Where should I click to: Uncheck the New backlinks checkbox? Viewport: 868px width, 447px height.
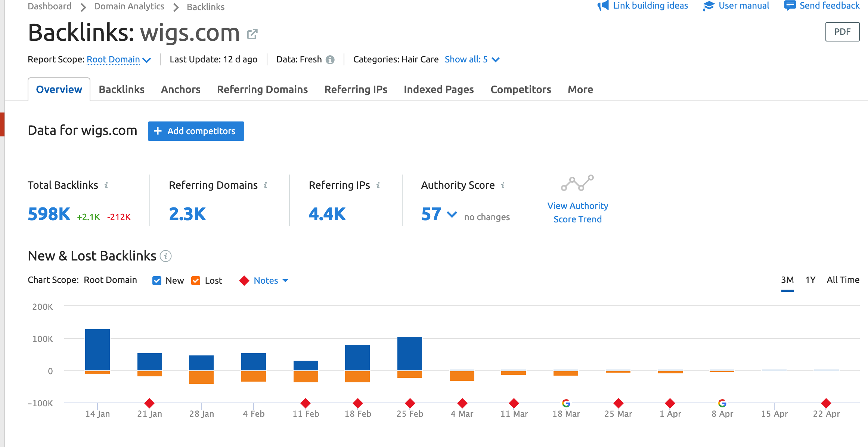click(x=157, y=281)
